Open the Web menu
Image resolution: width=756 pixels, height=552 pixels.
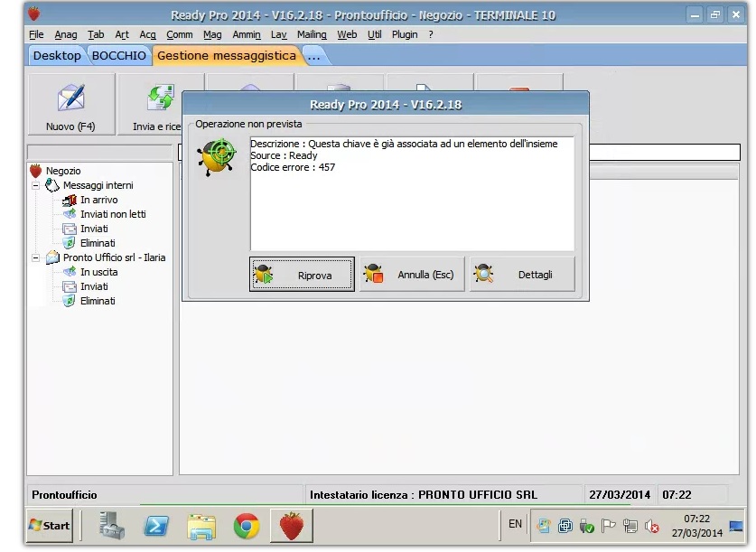pos(347,34)
